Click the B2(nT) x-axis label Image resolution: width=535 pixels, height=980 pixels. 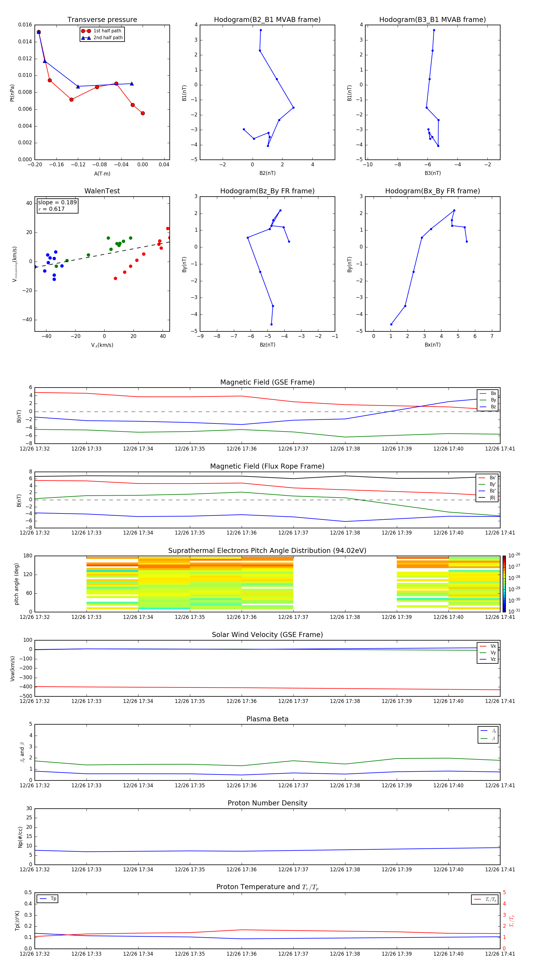267,173
